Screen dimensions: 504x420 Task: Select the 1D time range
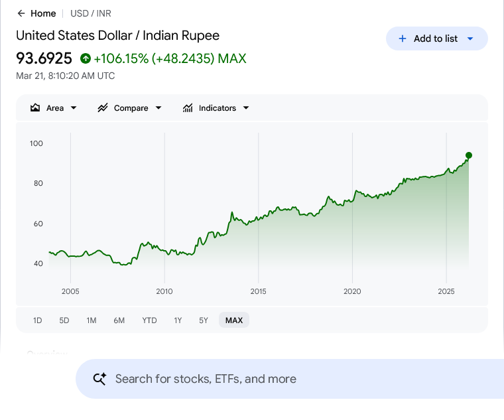(38, 320)
